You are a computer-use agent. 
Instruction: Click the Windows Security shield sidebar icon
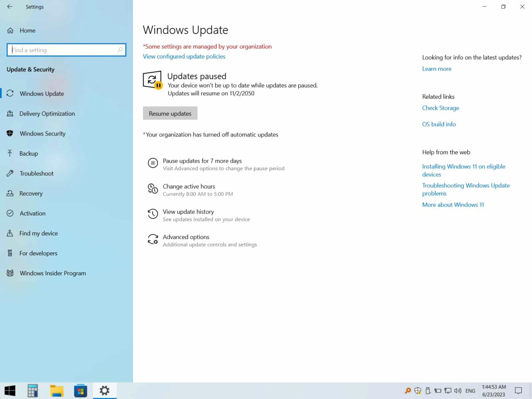coord(10,133)
